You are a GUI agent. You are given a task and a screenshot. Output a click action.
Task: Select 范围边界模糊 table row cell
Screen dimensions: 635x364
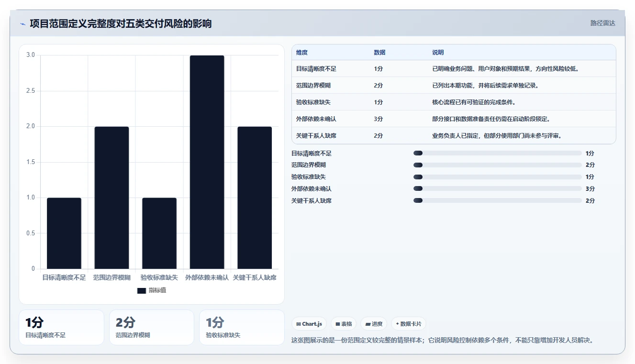click(x=313, y=86)
